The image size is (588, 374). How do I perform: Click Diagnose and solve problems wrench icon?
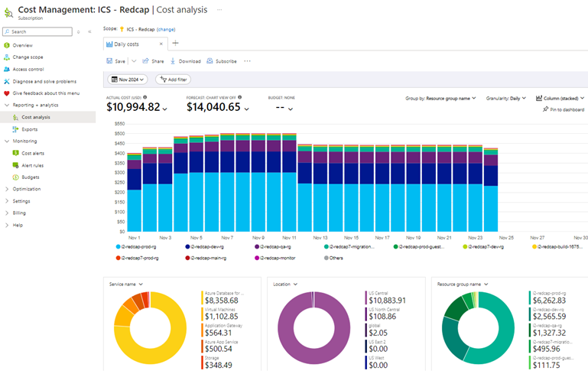tap(7, 81)
